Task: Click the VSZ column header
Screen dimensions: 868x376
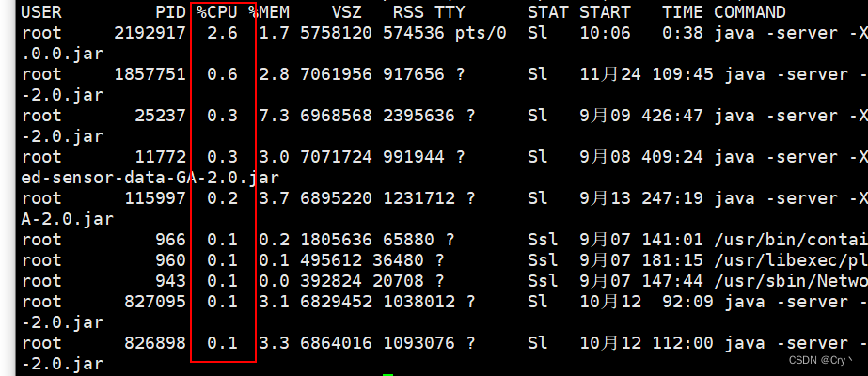Action: [x=346, y=12]
